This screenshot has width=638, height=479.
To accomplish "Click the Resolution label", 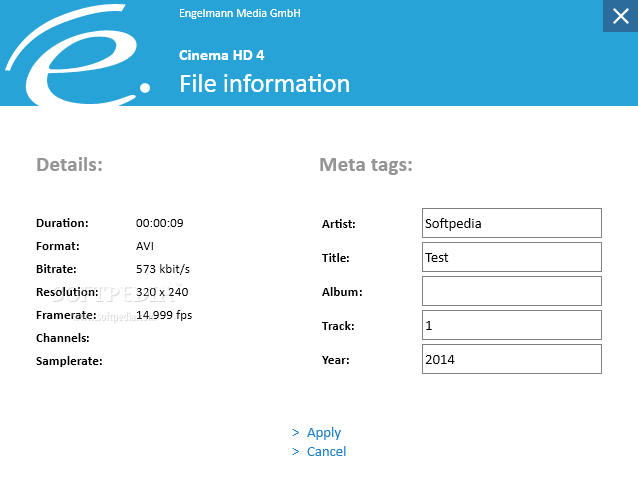I will coord(67,292).
